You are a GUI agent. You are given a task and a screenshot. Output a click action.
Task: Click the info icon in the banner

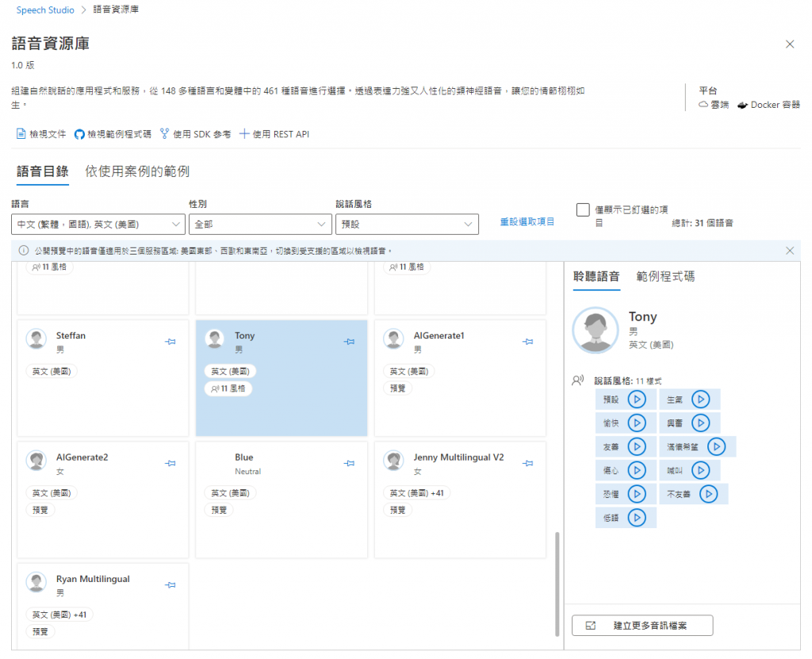click(x=24, y=251)
